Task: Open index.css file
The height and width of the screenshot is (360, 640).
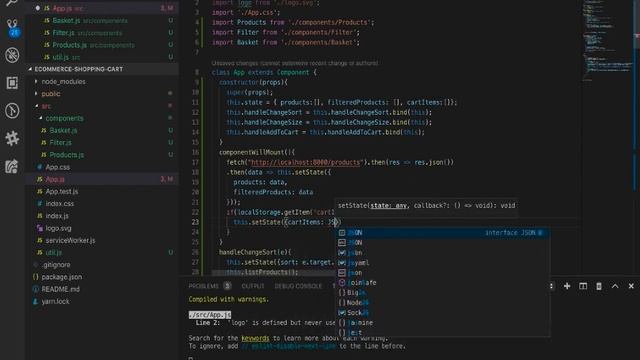Action: (60, 204)
